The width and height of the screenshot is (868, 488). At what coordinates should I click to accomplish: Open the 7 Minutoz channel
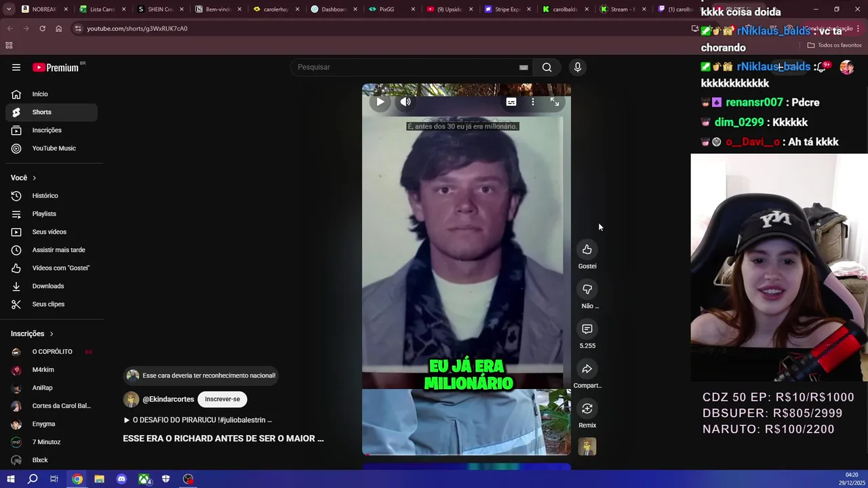[52, 442]
